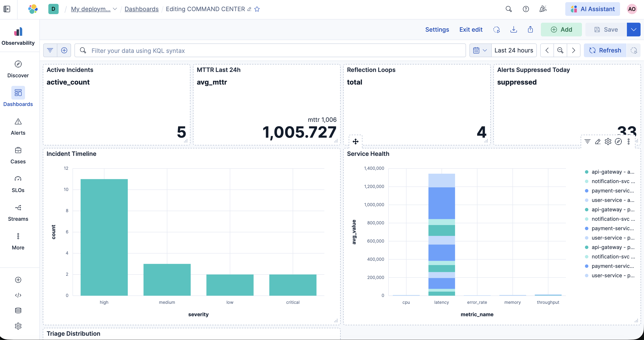The image size is (644, 340).
Task: Expand the Save options dropdown arrow
Action: 633,30
